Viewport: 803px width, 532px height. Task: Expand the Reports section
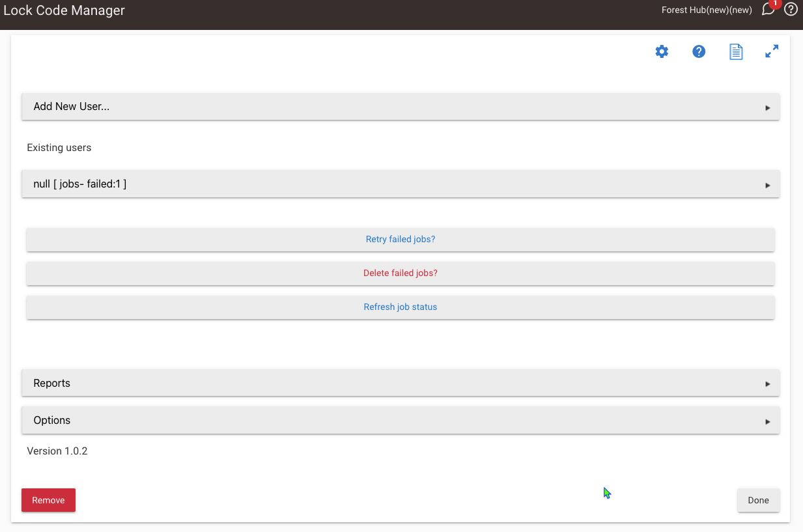(401, 383)
